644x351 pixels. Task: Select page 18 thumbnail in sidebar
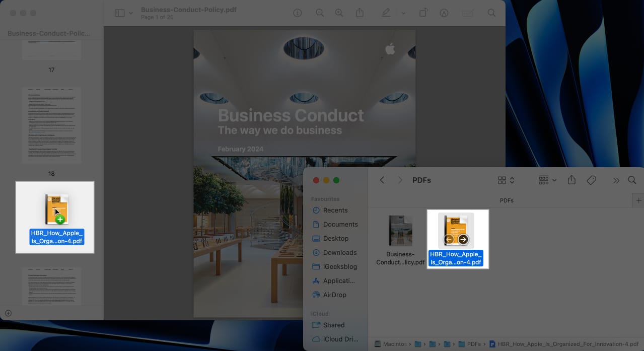[51, 125]
